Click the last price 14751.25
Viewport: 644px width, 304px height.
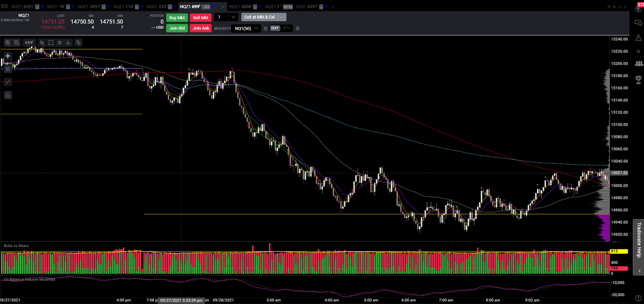click(x=53, y=22)
